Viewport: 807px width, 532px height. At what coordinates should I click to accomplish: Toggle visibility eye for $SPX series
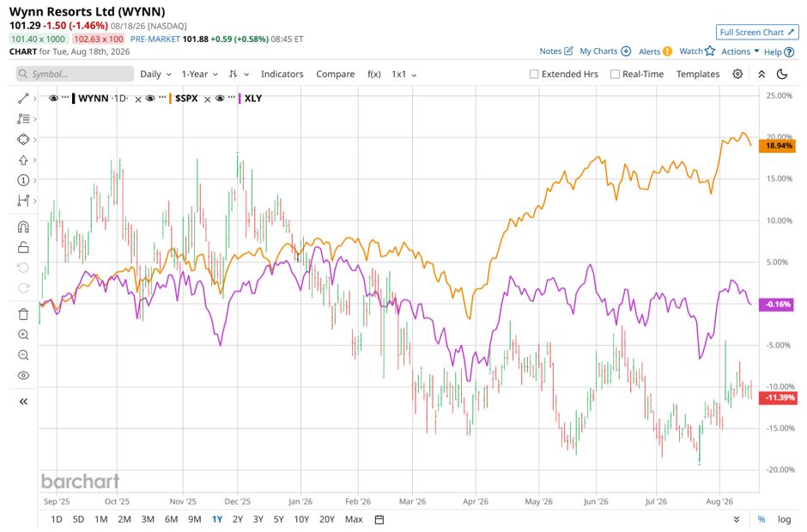150,99
